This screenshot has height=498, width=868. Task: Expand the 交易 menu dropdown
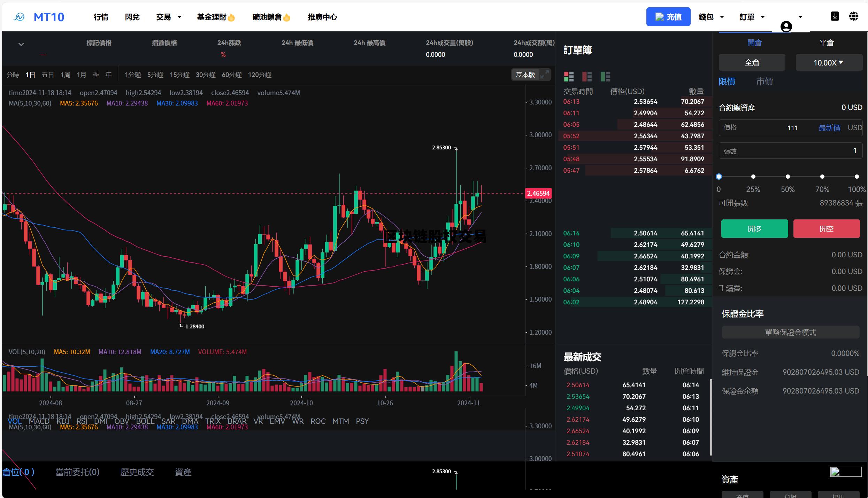(x=169, y=17)
